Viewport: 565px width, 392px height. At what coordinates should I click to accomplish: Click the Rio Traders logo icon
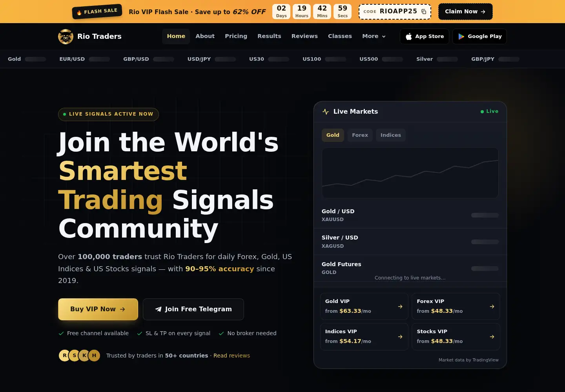(x=66, y=36)
